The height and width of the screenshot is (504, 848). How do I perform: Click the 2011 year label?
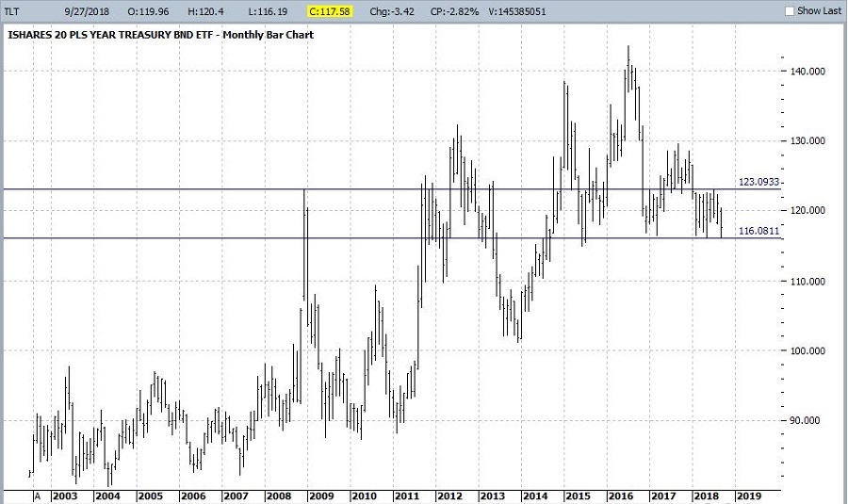click(x=407, y=496)
